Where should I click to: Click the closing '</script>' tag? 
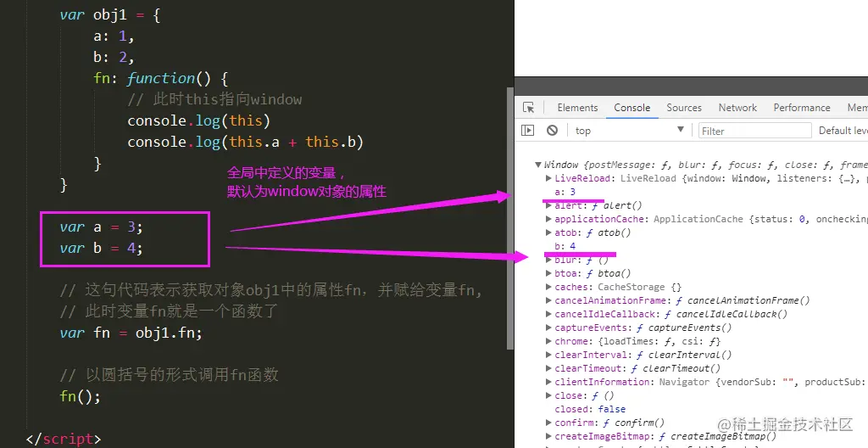[x=64, y=440]
